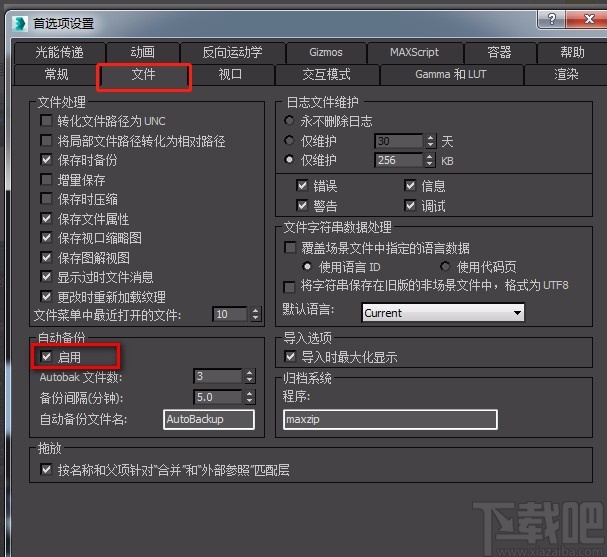Enable 转化文件路径为 UNC checkbox
This screenshot has width=607, height=557.
pyautogui.click(x=46, y=121)
